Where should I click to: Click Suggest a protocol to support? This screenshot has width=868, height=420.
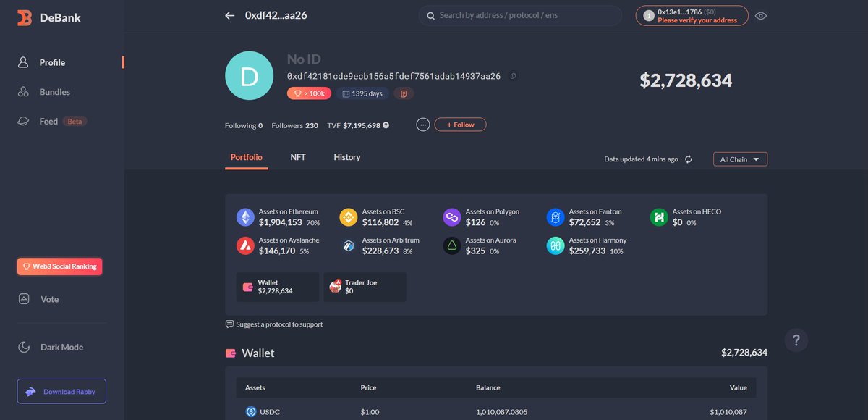tap(274, 324)
